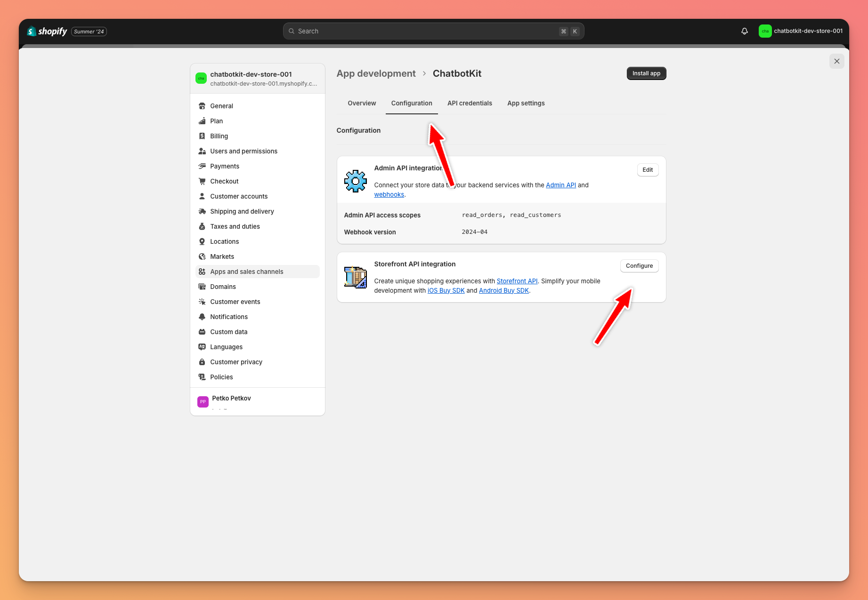868x600 pixels.
Task: Click the Billing receipt icon
Action: [202, 136]
